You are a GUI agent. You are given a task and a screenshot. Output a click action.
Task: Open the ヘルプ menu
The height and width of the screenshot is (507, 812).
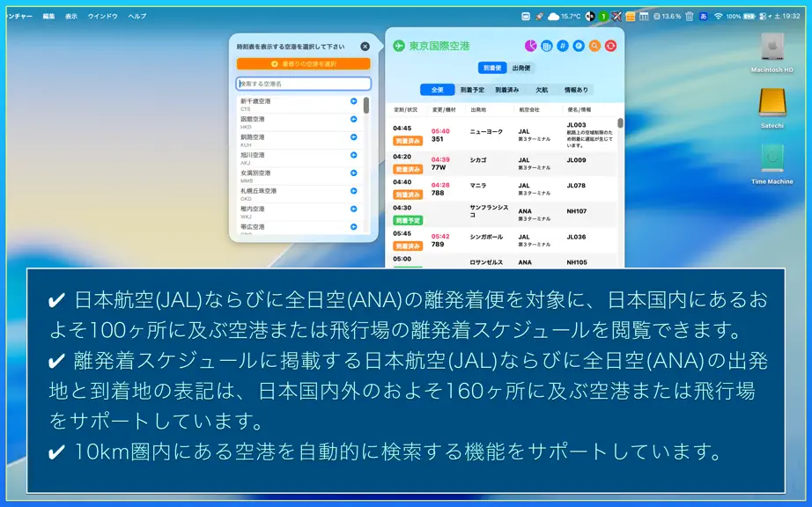coord(137,17)
